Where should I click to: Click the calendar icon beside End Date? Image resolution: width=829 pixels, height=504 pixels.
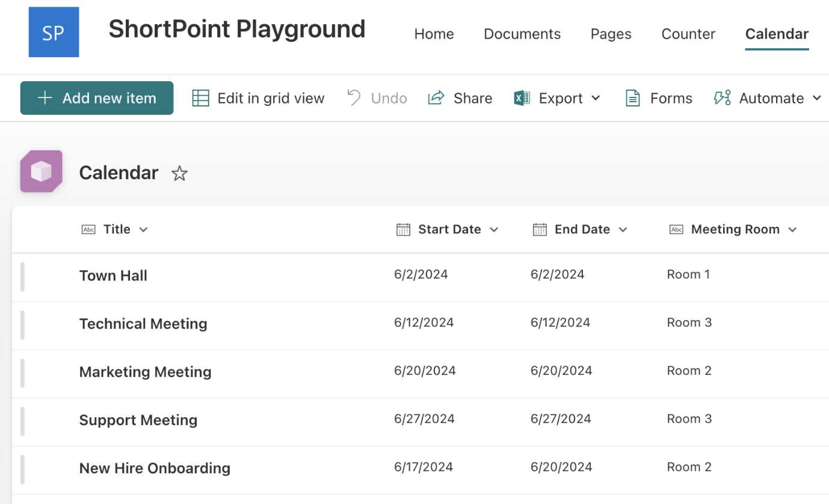click(x=540, y=229)
